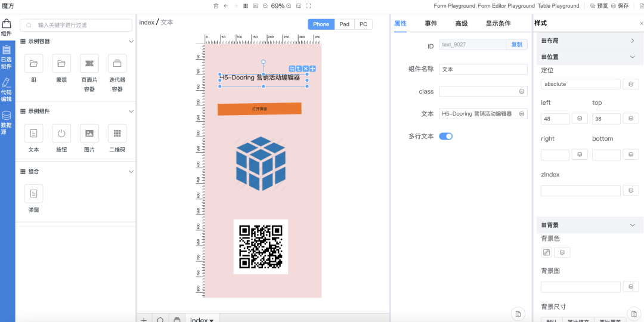Select the 蒙层 mask layer component
This screenshot has height=322, width=644.
[x=61, y=64]
